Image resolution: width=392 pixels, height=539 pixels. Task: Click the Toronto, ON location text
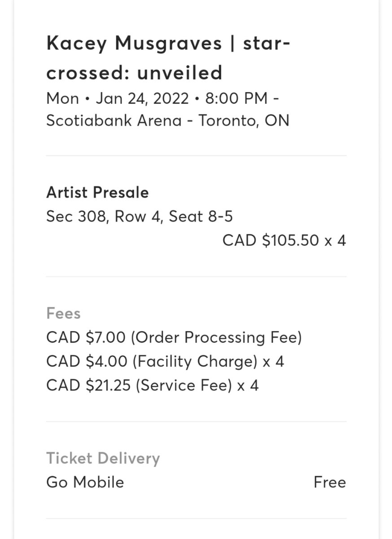click(244, 121)
